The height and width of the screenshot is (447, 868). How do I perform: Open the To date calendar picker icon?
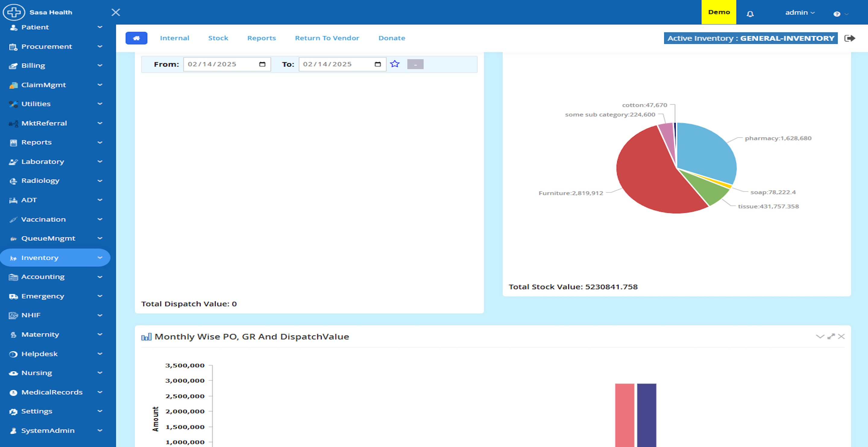click(378, 64)
